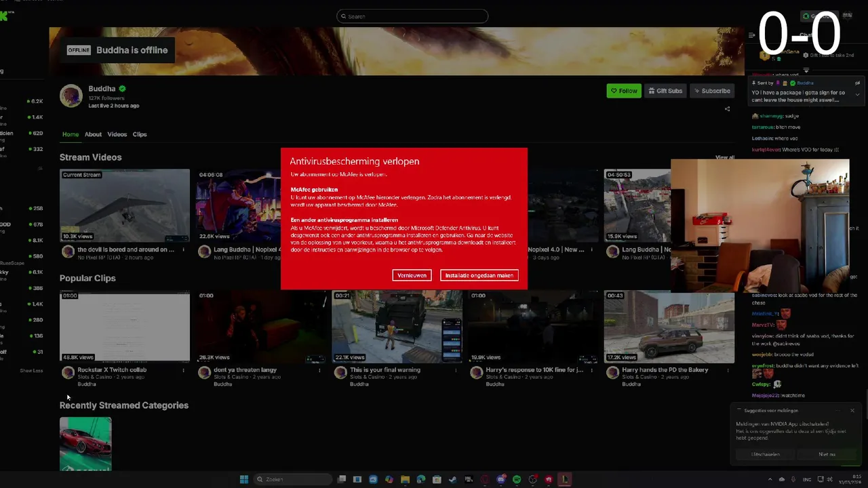The height and width of the screenshot is (488, 868).
Task: Open the Windows Start menu
Action: (x=244, y=479)
